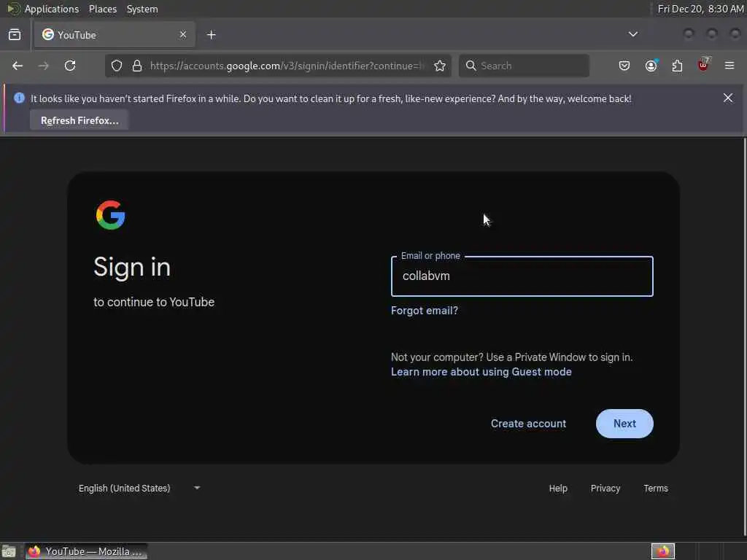The width and height of the screenshot is (747, 560).
Task: Open tracking protection shield icon
Action: pos(117,66)
